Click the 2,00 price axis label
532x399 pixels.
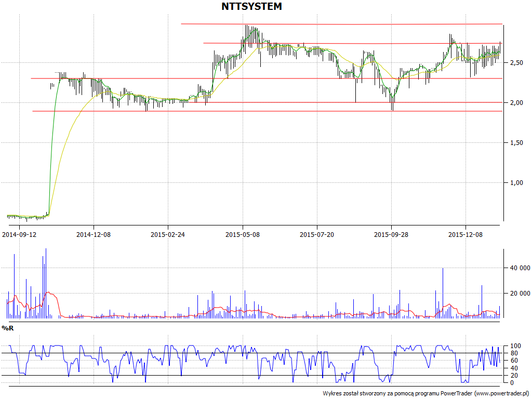(516, 103)
